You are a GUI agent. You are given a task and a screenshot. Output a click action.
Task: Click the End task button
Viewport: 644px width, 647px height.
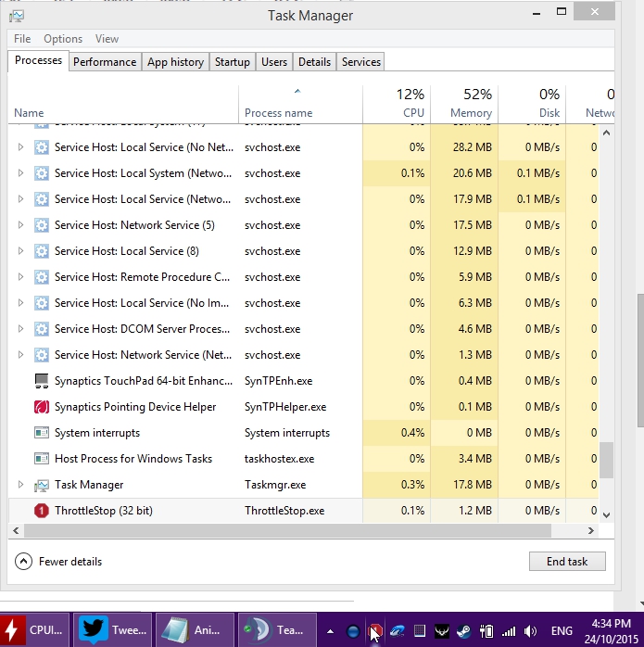click(567, 562)
